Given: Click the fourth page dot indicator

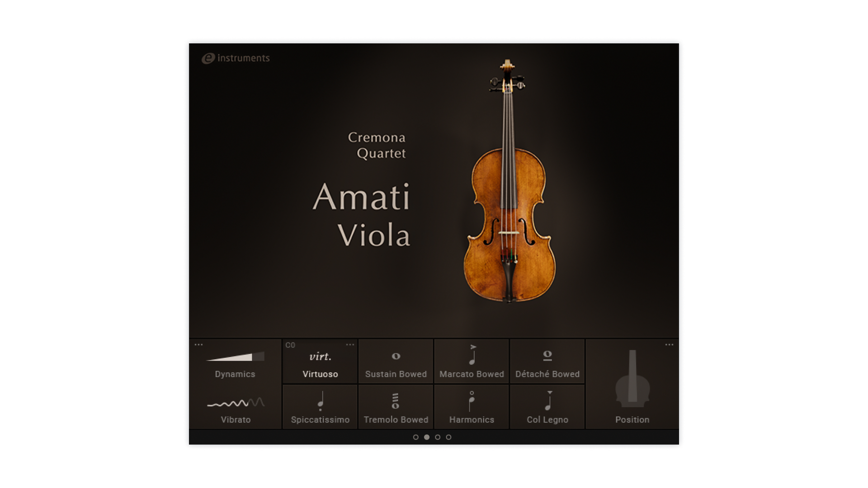Looking at the screenshot, I should coord(448,437).
